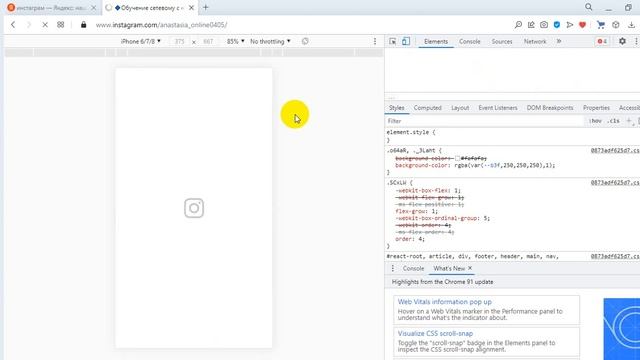Toggle the .cls class editor button
Image resolution: width=640 pixels, height=360 pixels.
613,121
